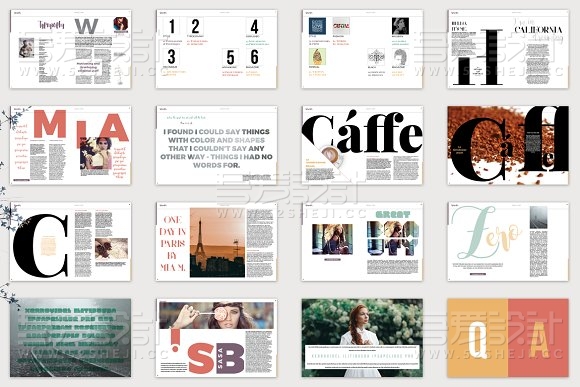Click the Eiffel Tower photo
Screen dimensions: 580x387
pyautogui.click(x=218, y=242)
